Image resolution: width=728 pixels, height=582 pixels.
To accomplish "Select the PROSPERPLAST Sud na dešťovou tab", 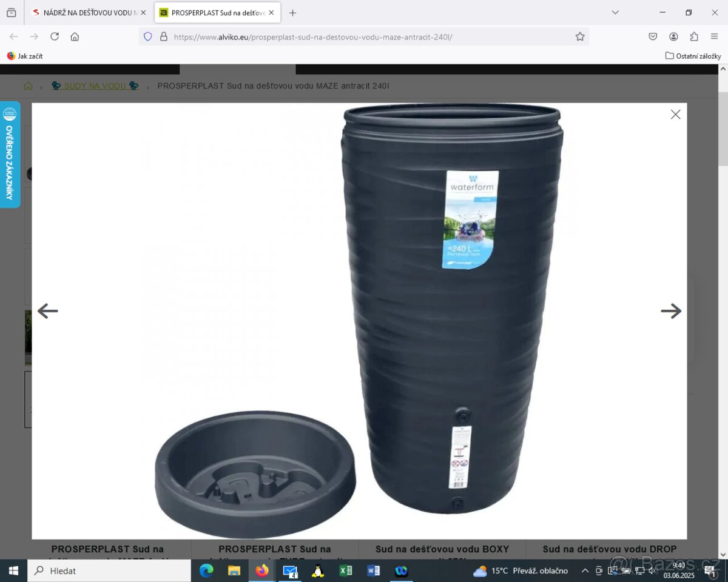I will pos(217,12).
